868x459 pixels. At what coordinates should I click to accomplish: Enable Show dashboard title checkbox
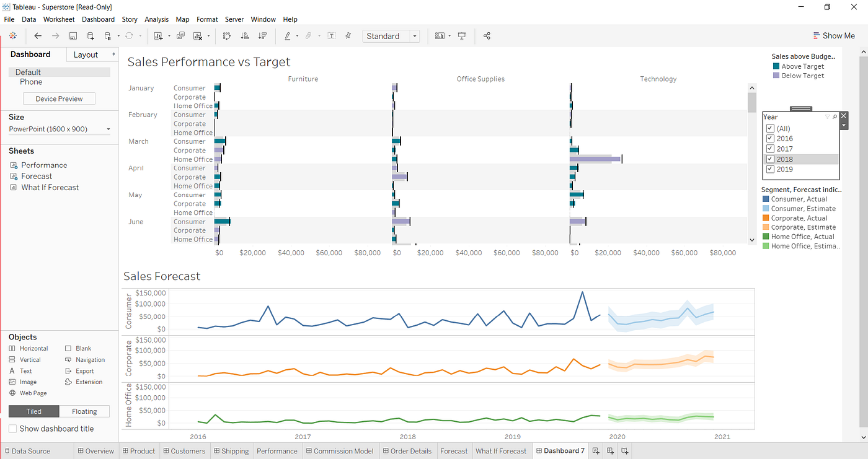point(12,429)
